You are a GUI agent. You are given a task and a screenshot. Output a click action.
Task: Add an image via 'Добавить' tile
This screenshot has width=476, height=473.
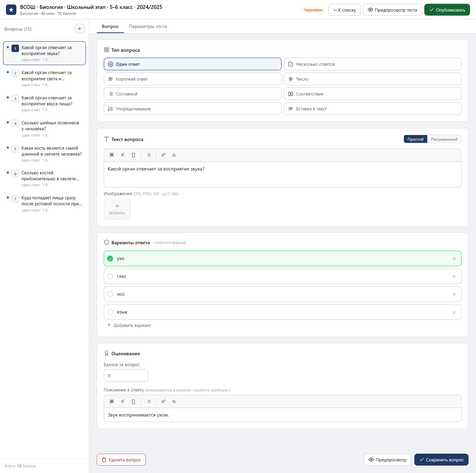click(x=117, y=209)
